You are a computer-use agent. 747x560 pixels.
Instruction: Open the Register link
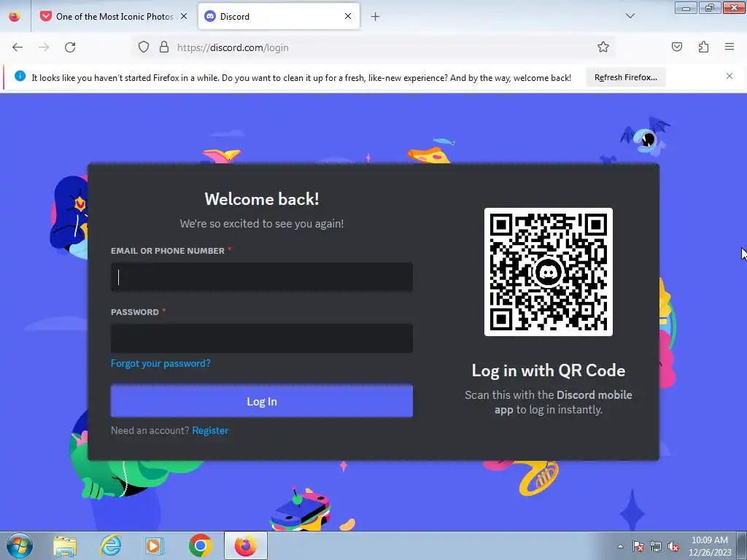click(x=210, y=430)
